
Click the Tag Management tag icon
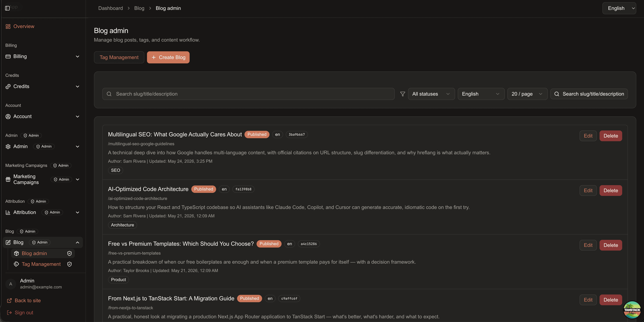click(16, 264)
